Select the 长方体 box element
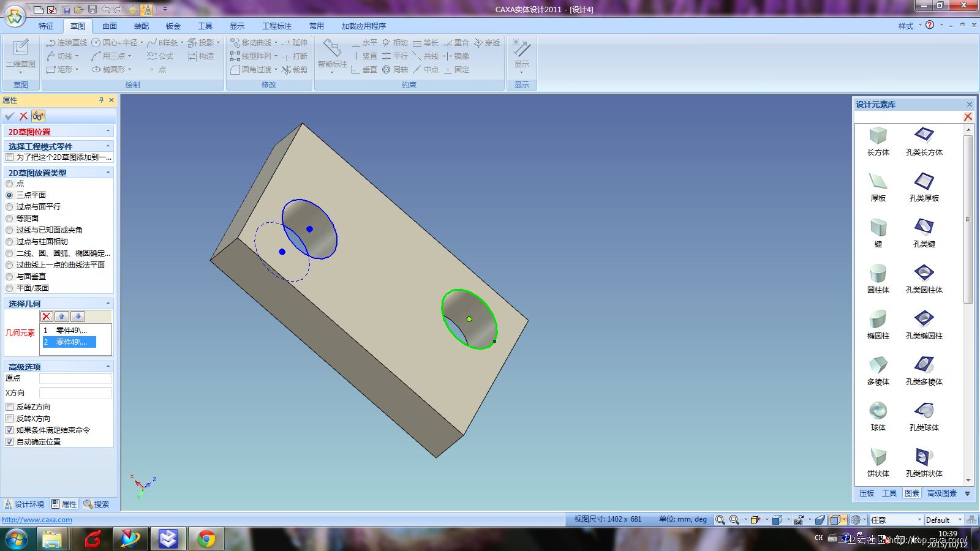The width and height of the screenshot is (980, 551). click(878, 141)
